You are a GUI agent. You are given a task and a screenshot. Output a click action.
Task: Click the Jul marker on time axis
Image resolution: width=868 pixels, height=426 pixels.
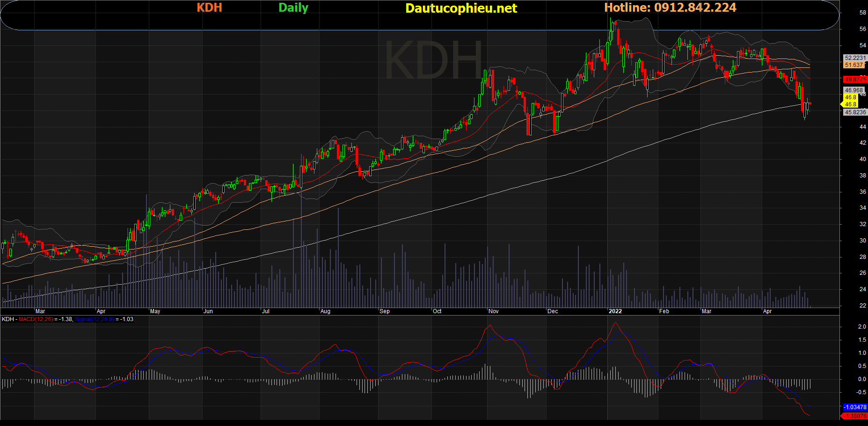point(266,311)
